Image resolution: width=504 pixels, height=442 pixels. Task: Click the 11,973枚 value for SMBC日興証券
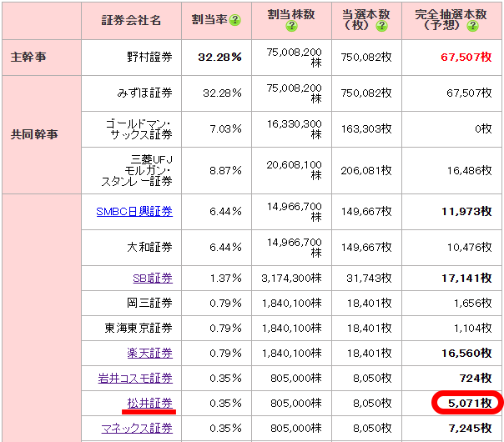(466, 211)
